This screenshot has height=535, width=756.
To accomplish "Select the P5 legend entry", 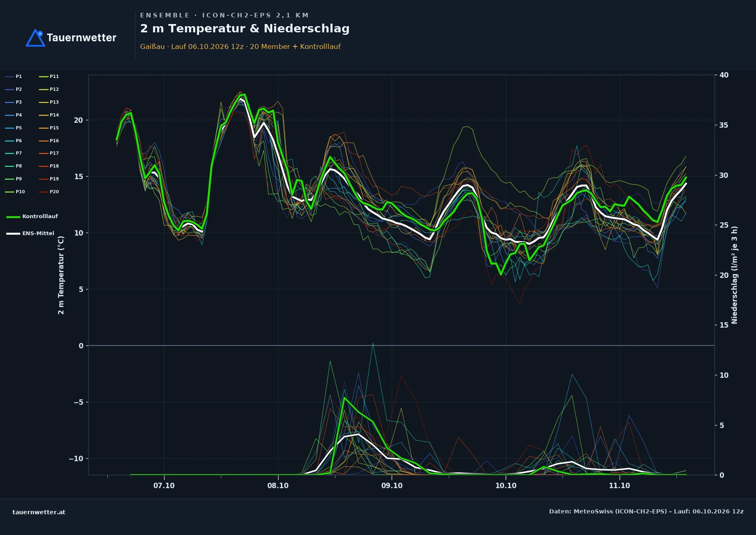I will click(x=14, y=128).
